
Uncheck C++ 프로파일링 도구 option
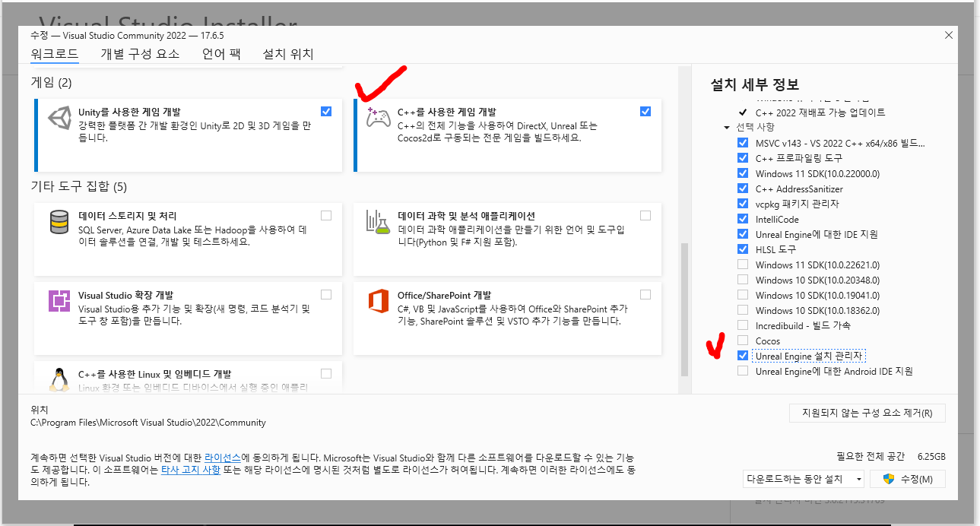point(743,158)
